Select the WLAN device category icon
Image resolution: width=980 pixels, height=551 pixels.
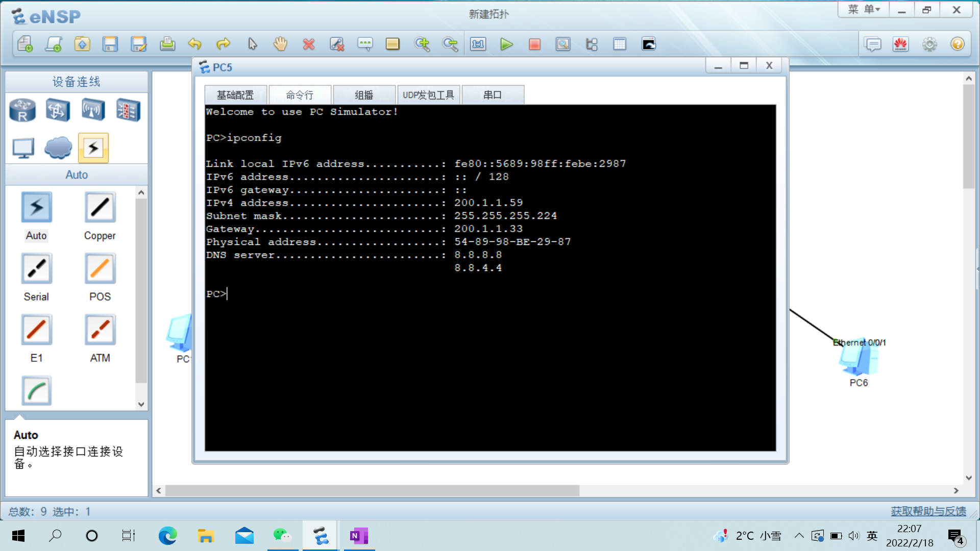click(93, 110)
